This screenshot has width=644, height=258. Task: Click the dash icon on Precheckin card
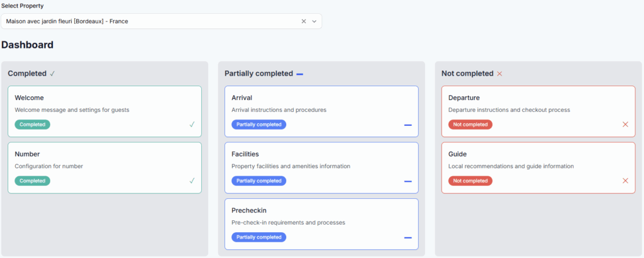(x=408, y=238)
